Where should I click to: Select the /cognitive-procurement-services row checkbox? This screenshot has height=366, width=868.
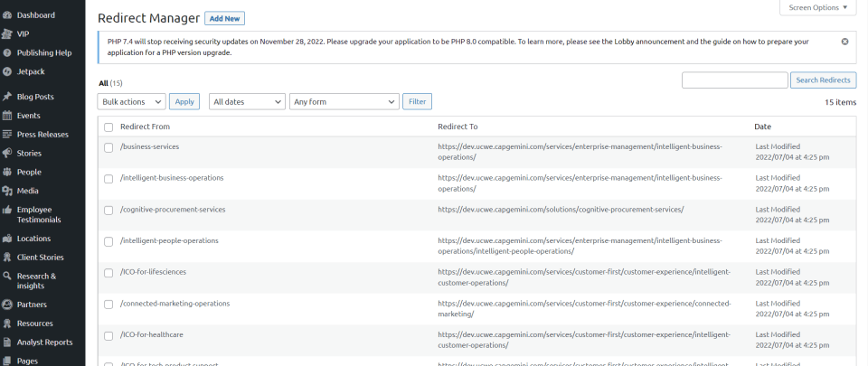point(108,210)
